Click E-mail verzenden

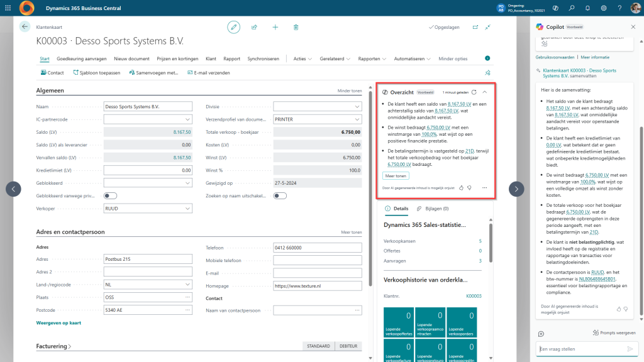pos(209,73)
